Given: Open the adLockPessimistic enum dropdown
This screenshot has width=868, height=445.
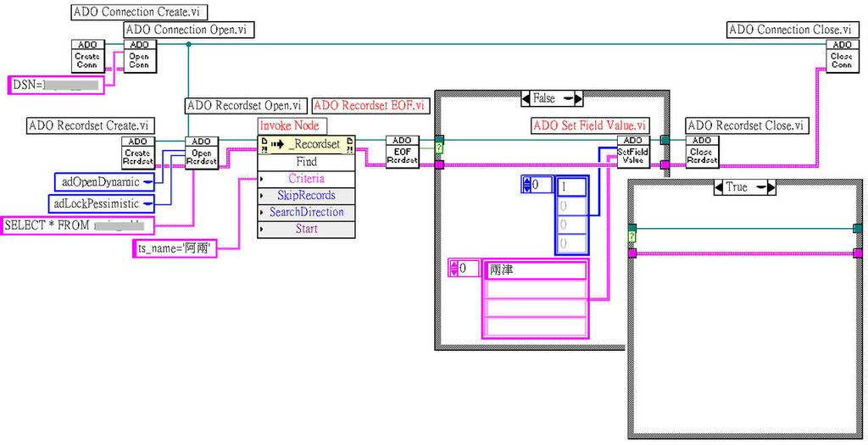Looking at the screenshot, I should (x=147, y=203).
